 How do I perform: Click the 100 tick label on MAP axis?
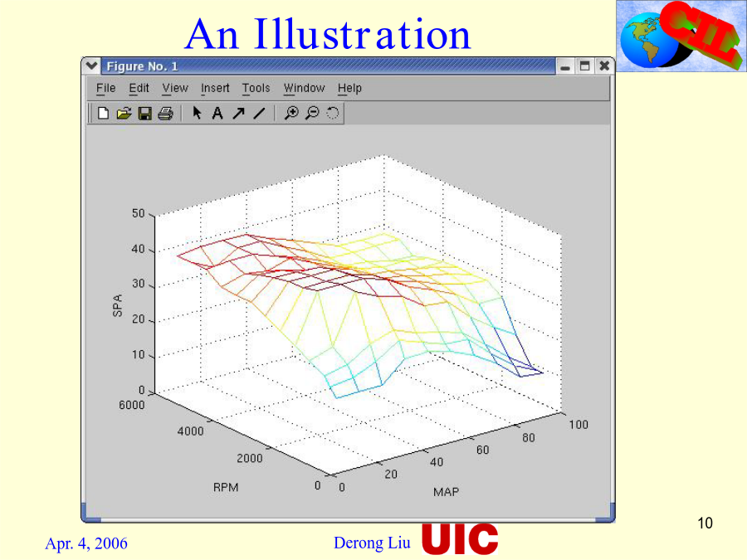pos(579,425)
